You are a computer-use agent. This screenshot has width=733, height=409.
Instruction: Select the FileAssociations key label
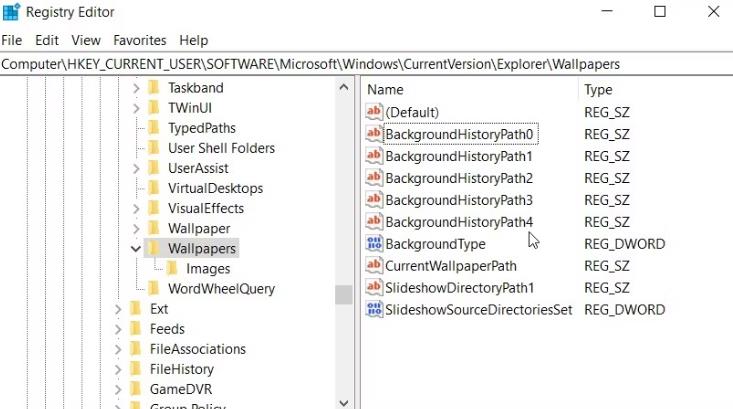tap(198, 349)
